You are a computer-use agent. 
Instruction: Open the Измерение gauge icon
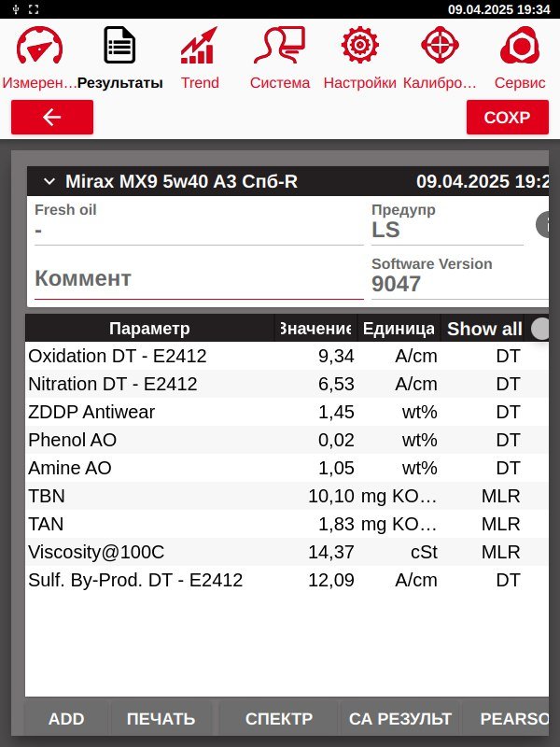pyautogui.click(x=39, y=45)
